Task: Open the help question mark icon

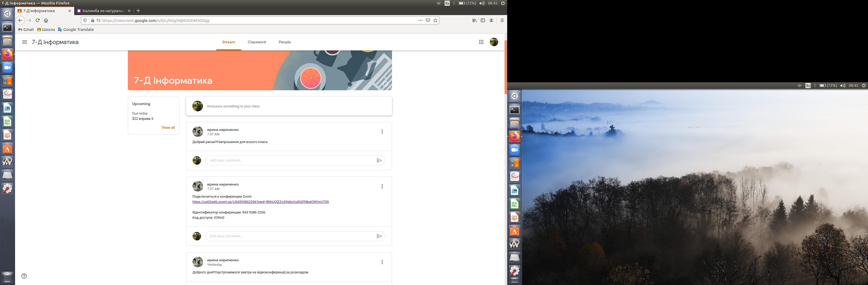Action: 24,276
